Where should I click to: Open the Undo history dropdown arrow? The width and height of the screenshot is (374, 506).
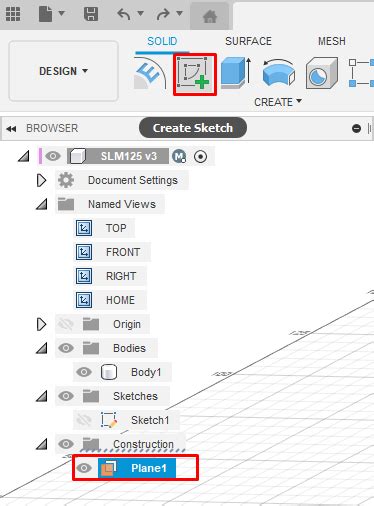(141, 13)
